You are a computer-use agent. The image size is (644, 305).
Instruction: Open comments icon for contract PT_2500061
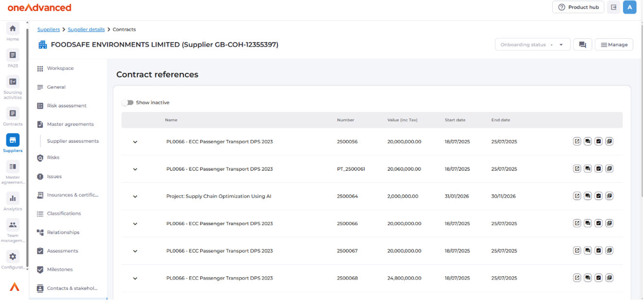tap(588, 169)
